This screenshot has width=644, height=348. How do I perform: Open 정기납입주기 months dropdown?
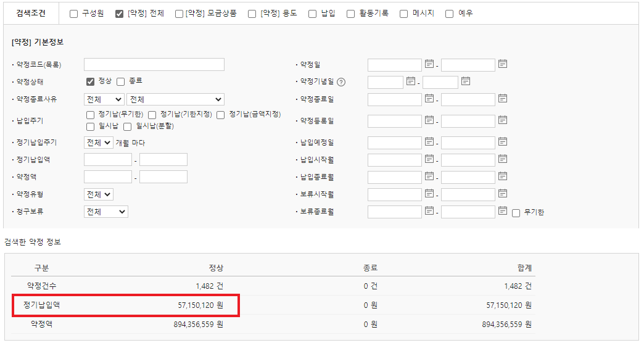coord(99,143)
